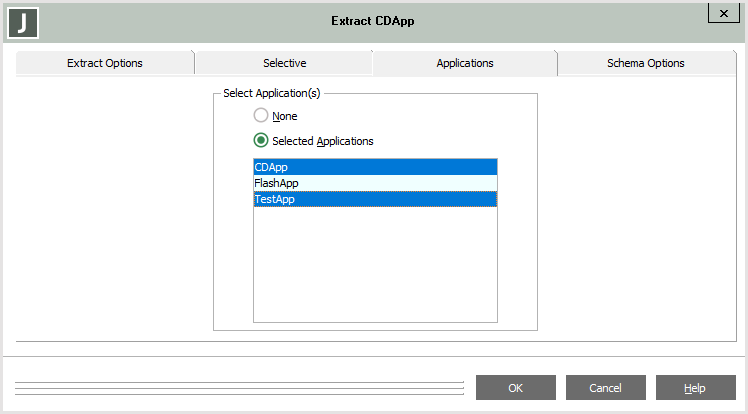
Task: Close the Extract CDApp dialog
Action: point(722,12)
